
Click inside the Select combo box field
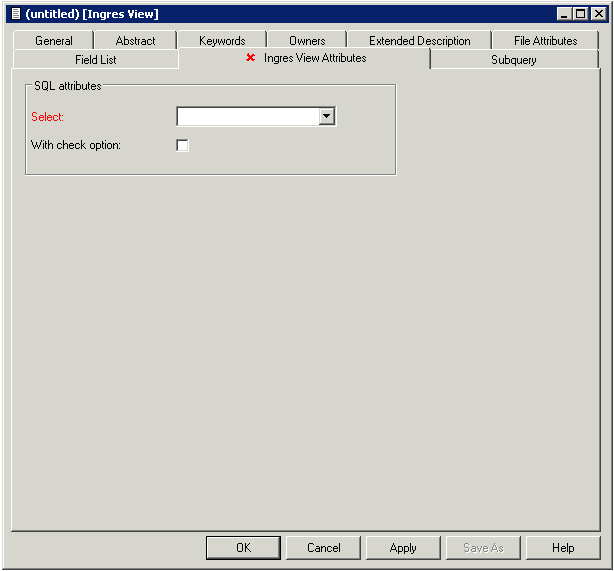coord(247,117)
